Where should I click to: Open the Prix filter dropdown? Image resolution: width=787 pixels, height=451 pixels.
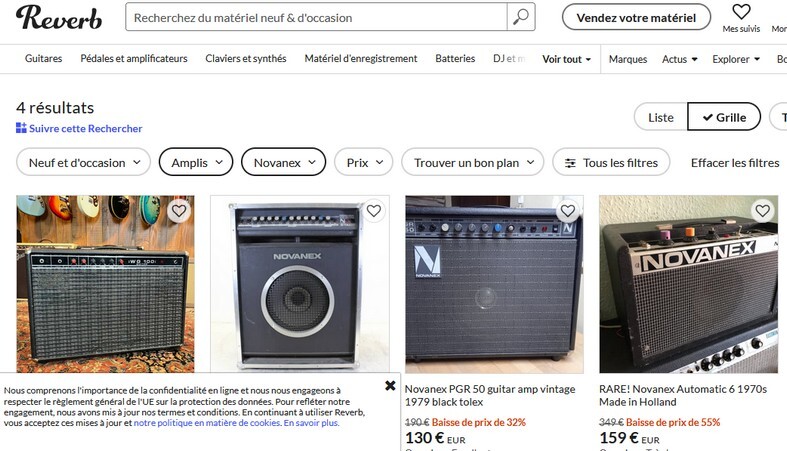pos(364,162)
